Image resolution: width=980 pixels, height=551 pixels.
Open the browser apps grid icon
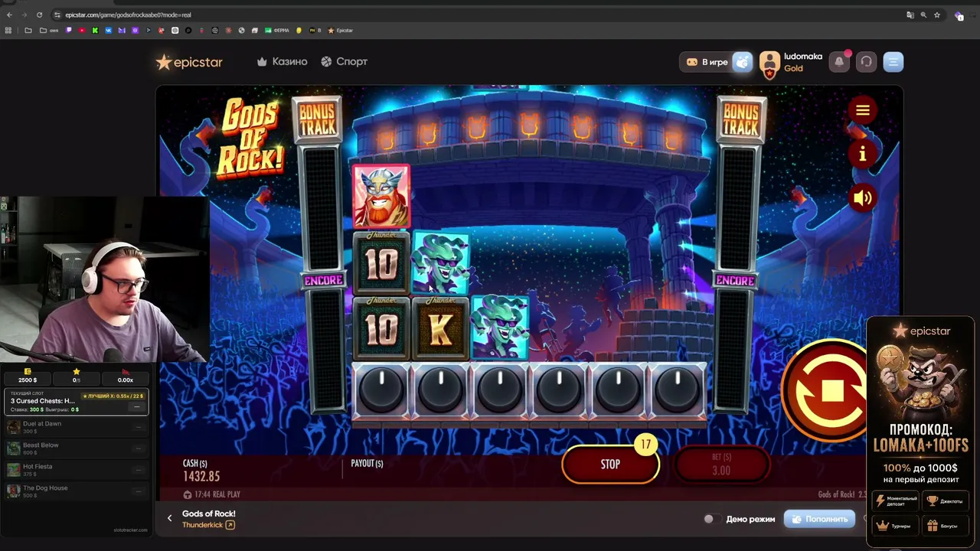pyautogui.click(x=8, y=31)
